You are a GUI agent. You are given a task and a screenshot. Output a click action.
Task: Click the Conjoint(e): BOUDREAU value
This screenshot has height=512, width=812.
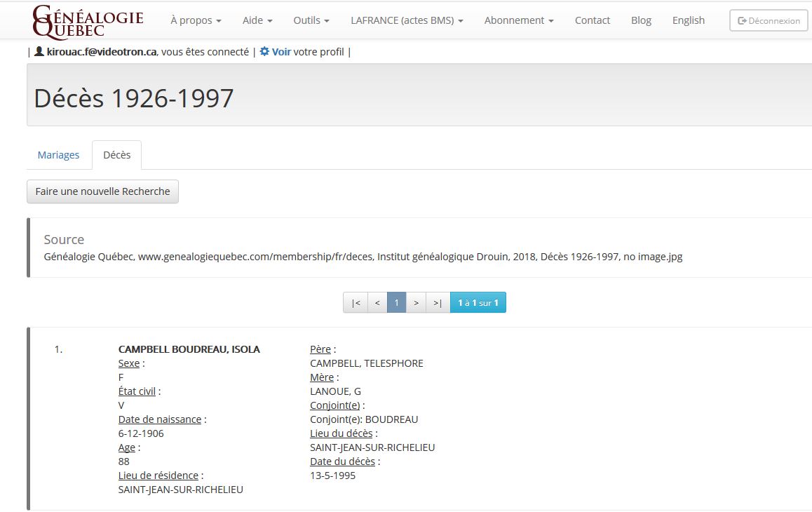364,419
